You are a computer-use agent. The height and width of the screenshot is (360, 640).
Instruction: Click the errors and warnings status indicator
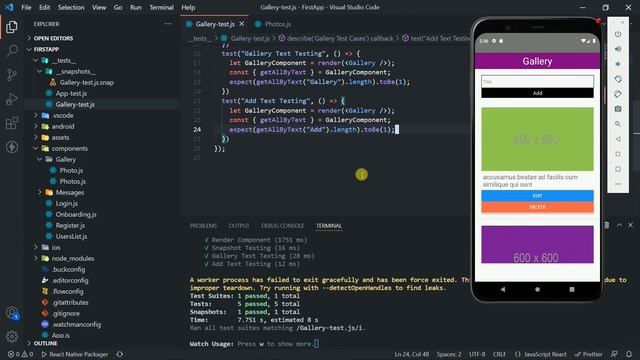[x=20, y=354]
